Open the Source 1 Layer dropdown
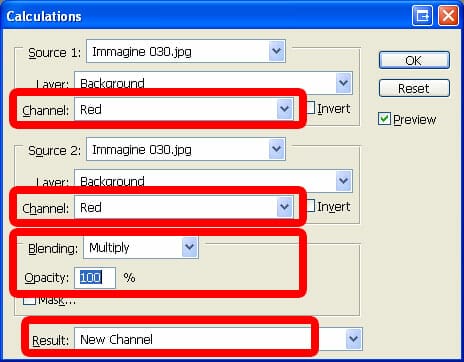The width and height of the screenshot is (464, 362). 213,82
